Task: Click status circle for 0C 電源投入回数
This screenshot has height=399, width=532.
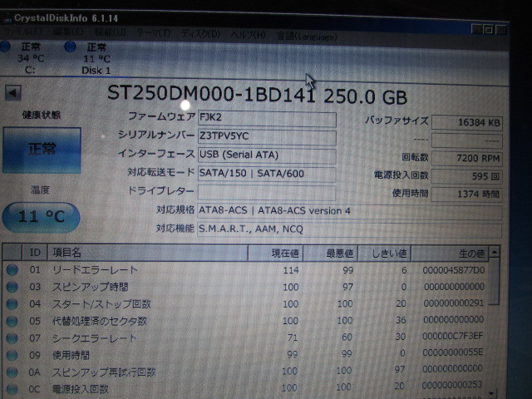Action: click(12, 389)
